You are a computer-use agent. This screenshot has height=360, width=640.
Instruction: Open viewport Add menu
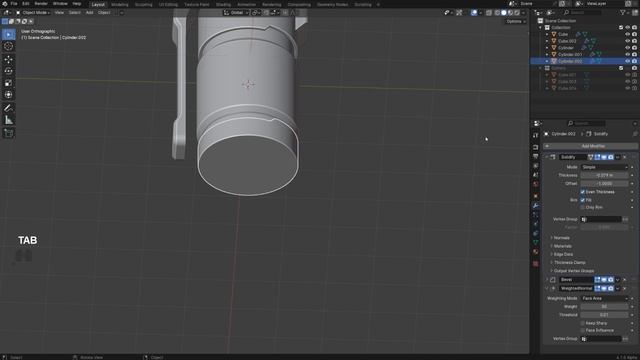pos(89,13)
